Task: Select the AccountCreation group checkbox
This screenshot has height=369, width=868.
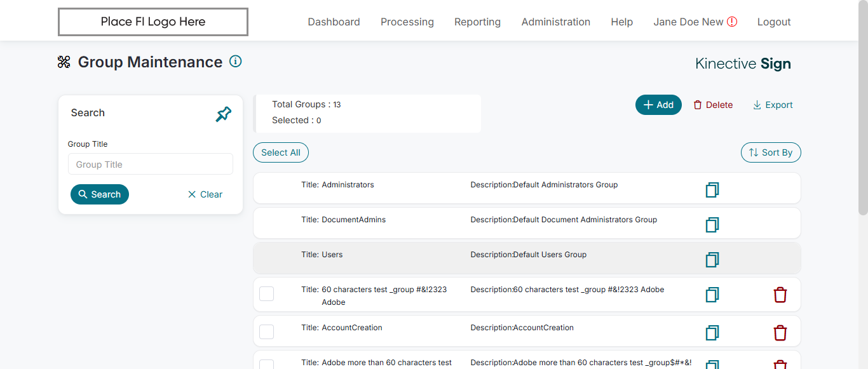Action: point(267,332)
